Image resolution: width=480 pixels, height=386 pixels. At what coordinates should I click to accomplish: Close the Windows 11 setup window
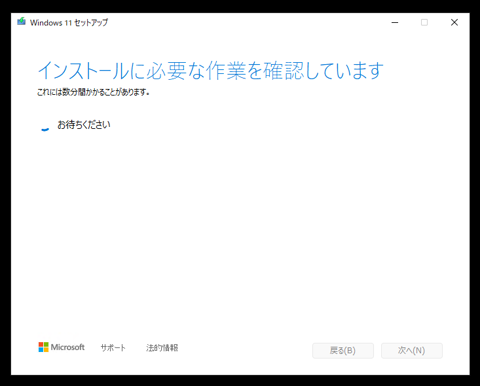pyautogui.click(x=454, y=22)
